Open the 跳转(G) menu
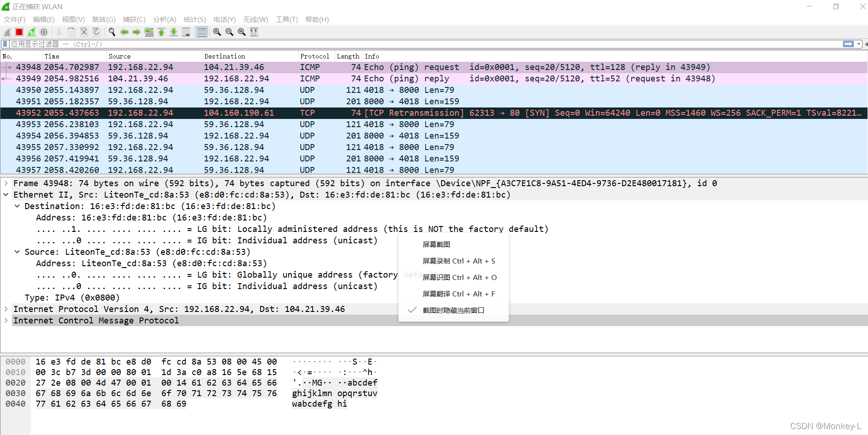 [104, 20]
